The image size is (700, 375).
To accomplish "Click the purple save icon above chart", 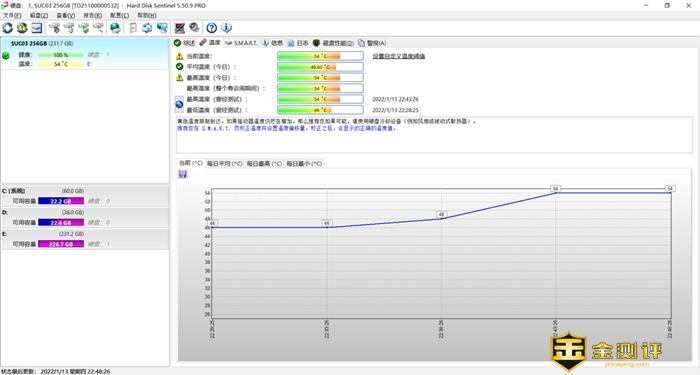I will point(183,174).
